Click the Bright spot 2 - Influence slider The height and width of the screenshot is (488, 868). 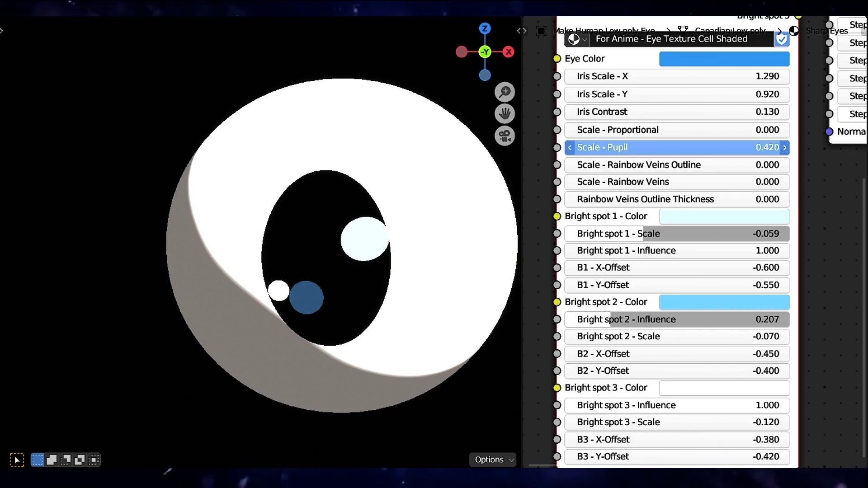pyautogui.click(x=677, y=319)
